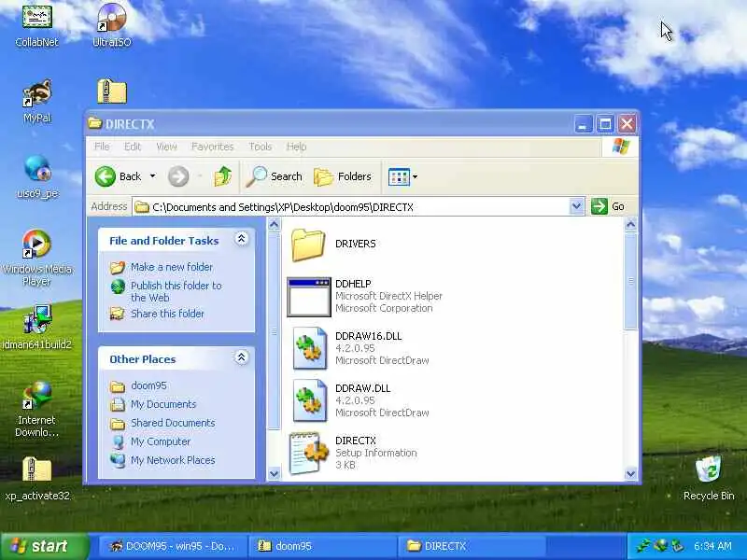Switch to DOOM95 - win95 taskbar button
The image size is (747, 560).
[174, 546]
